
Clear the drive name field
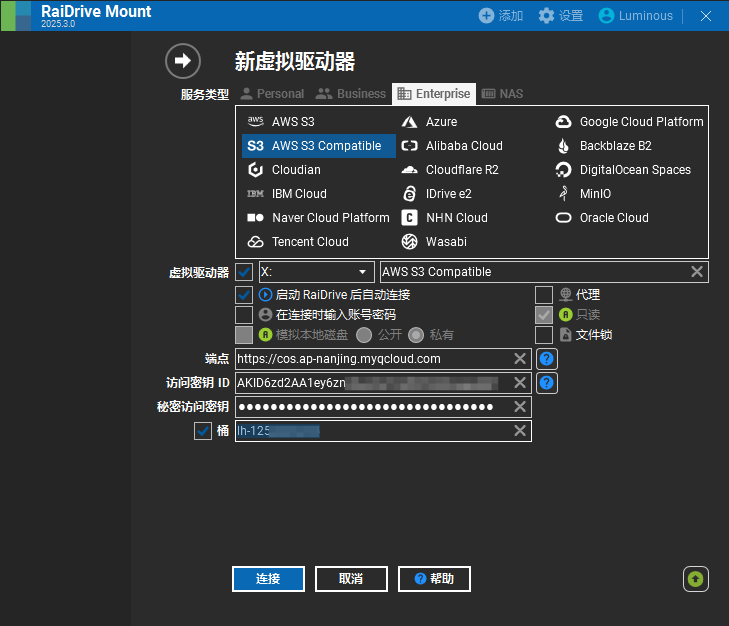[697, 272]
